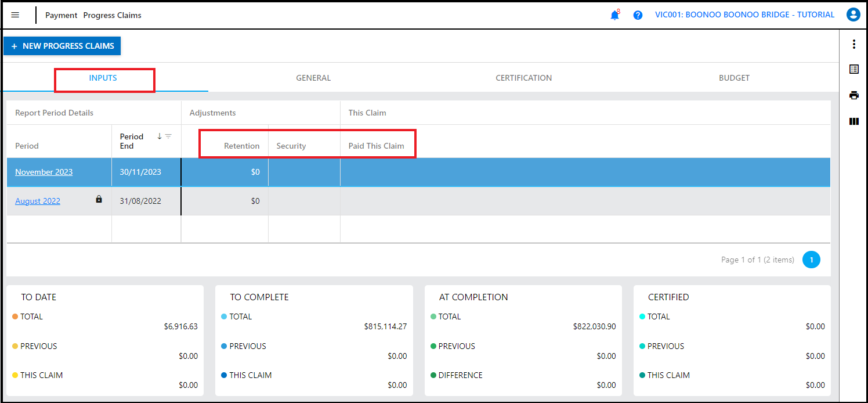
Task: Click the CERTIFIED card title
Action: (668, 297)
